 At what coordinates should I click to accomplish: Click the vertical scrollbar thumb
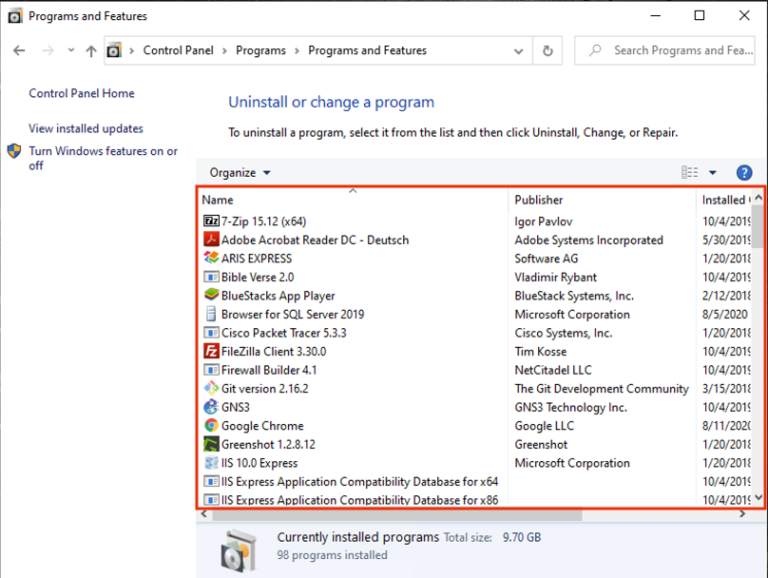(x=758, y=226)
